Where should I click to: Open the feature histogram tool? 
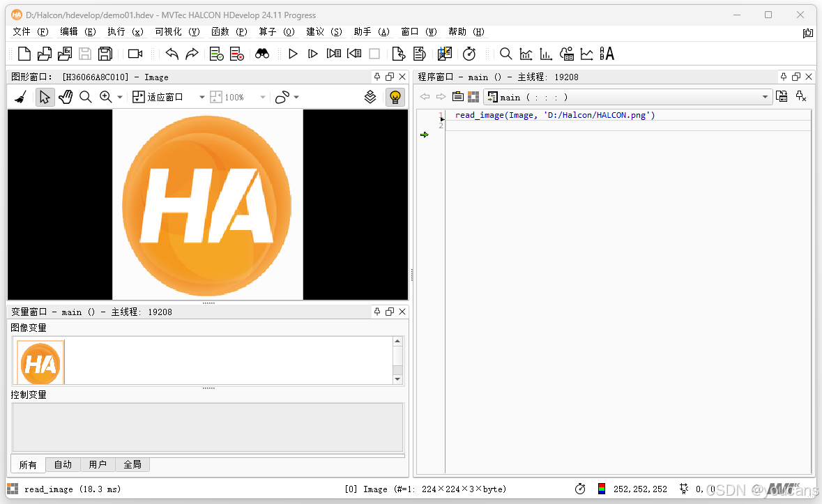pyautogui.click(x=546, y=54)
